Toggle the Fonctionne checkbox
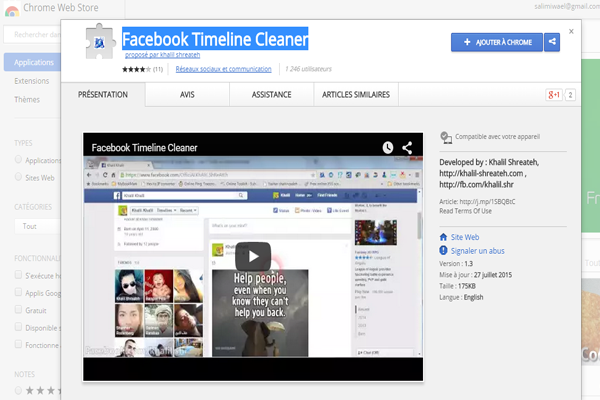The width and height of the screenshot is (600, 400). pyautogui.click(x=18, y=344)
